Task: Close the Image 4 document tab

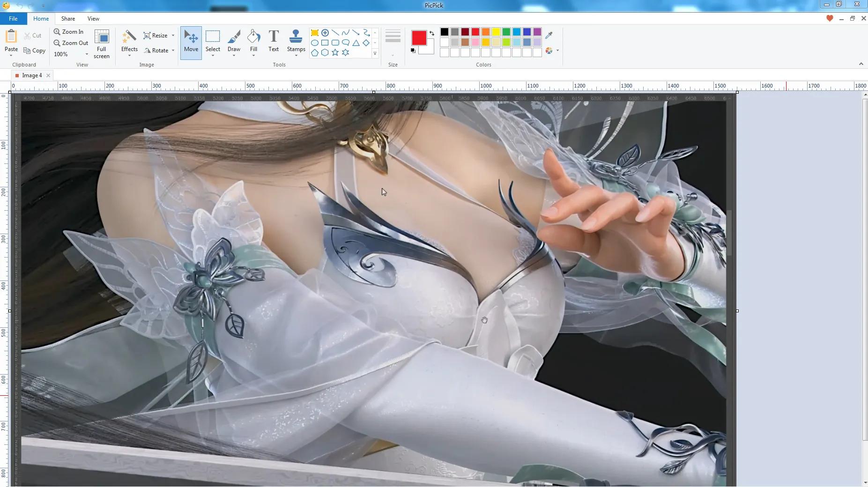Action: point(48,75)
